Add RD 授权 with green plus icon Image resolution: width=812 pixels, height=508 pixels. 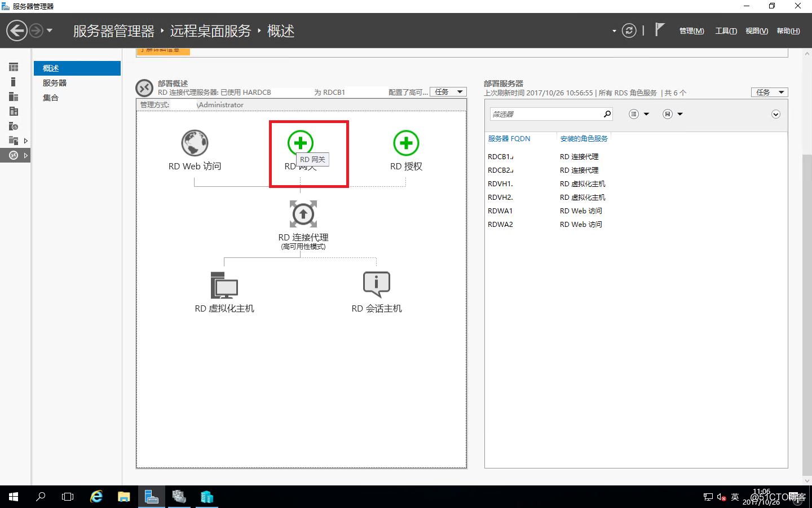click(406, 143)
